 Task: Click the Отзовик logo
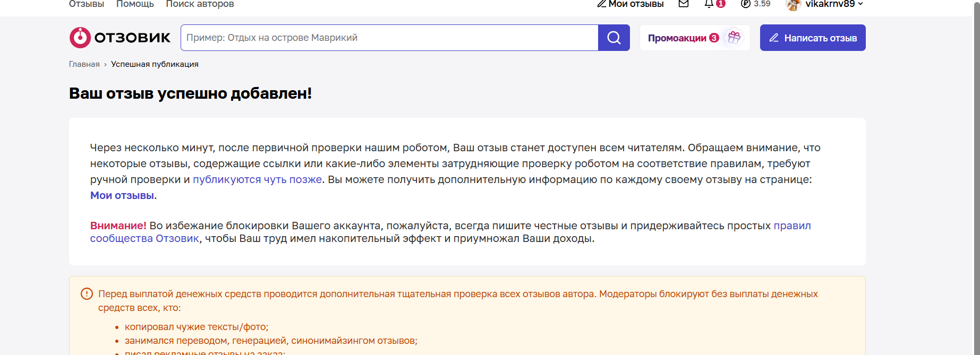tap(120, 38)
